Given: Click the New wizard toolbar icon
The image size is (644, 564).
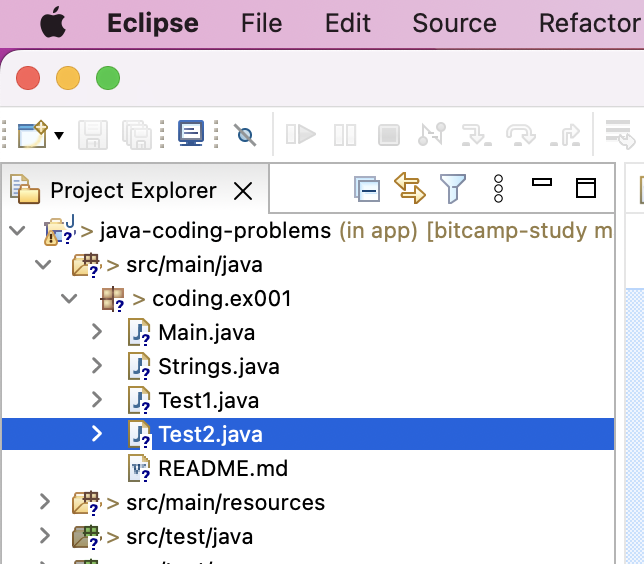Looking at the screenshot, I should coord(33,134).
